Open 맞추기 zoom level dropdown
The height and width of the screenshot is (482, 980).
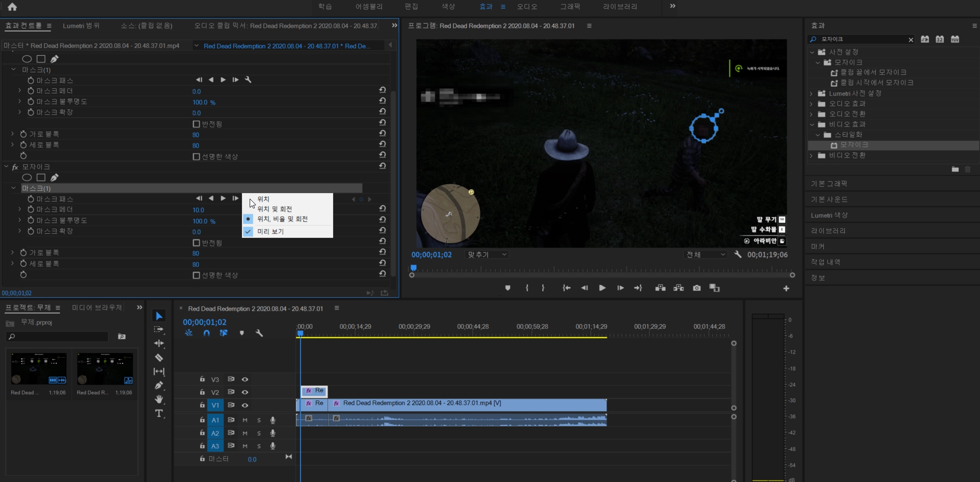[x=486, y=254]
